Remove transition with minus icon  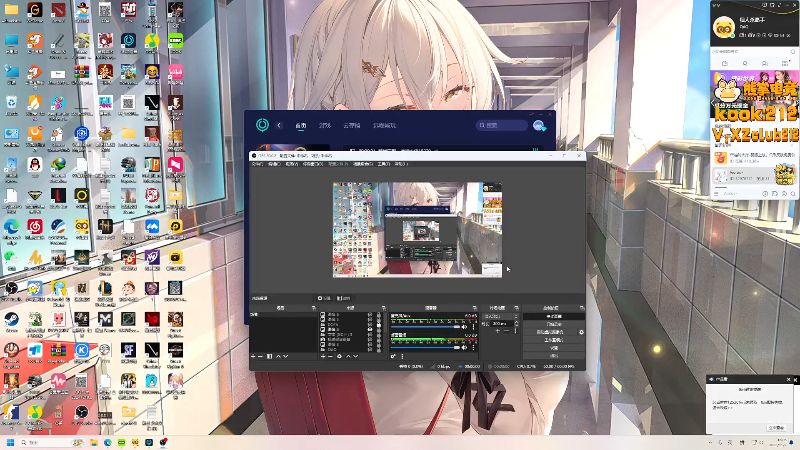click(x=507, y=331)
